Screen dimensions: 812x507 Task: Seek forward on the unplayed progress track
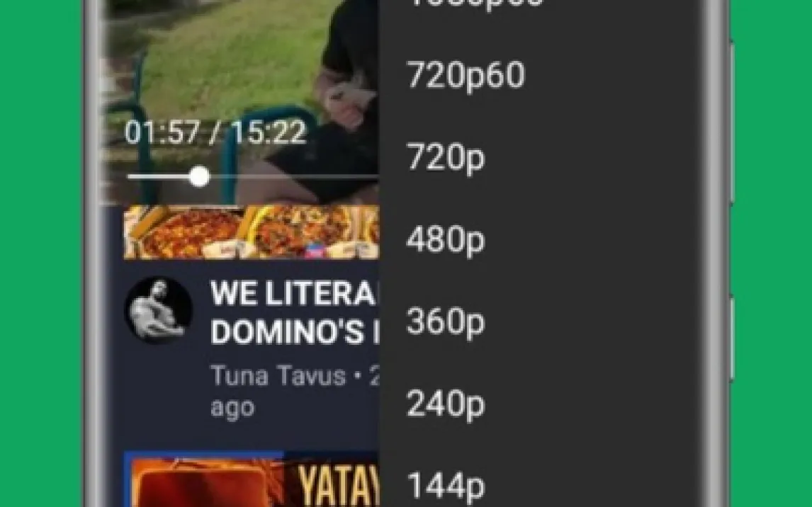pyautogui.click(x=294, y=176)
